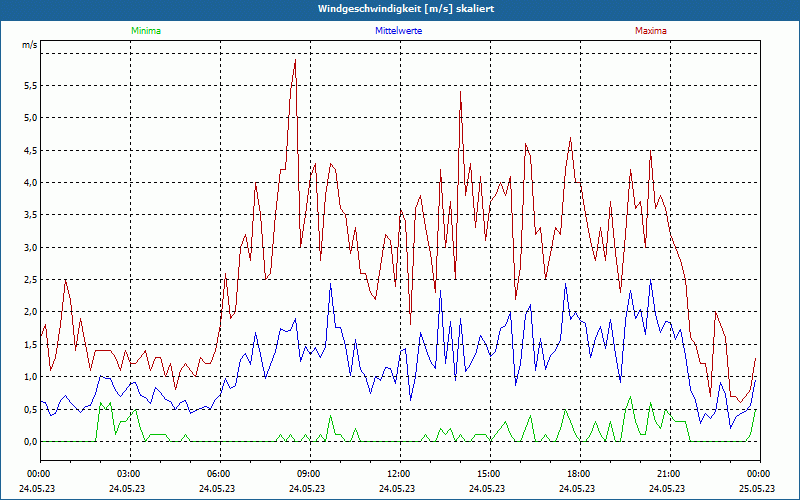The height and width of the screenshot is (500, 800).
Task: Click the red Maxima legend label
Action: (x=651, y=31)
